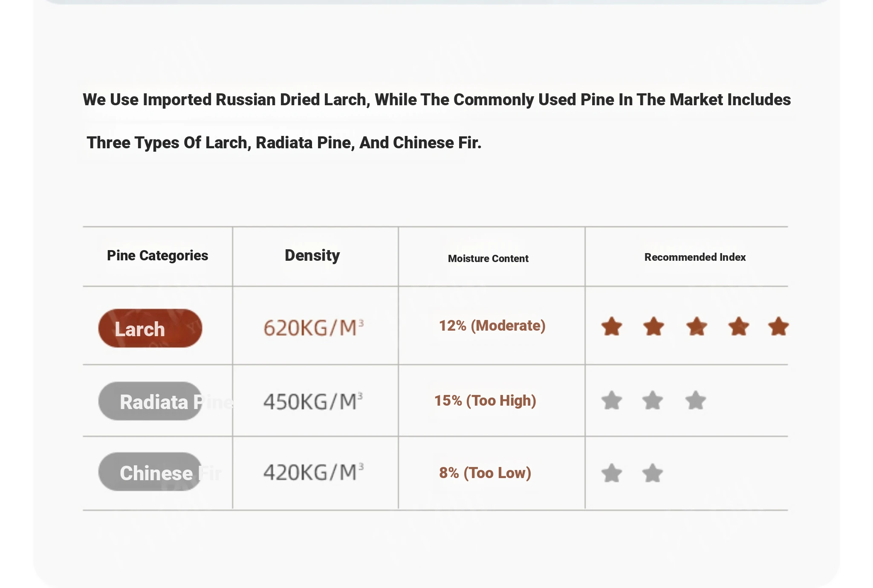Click the first gray star in Radiata Pine row
The width and height of the screenshot is (873, 588).
tap(612, 401)
